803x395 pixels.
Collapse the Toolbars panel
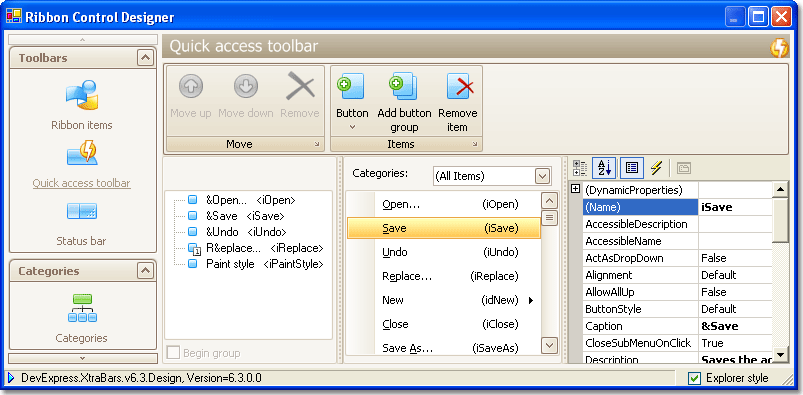(x=145, y=58)
